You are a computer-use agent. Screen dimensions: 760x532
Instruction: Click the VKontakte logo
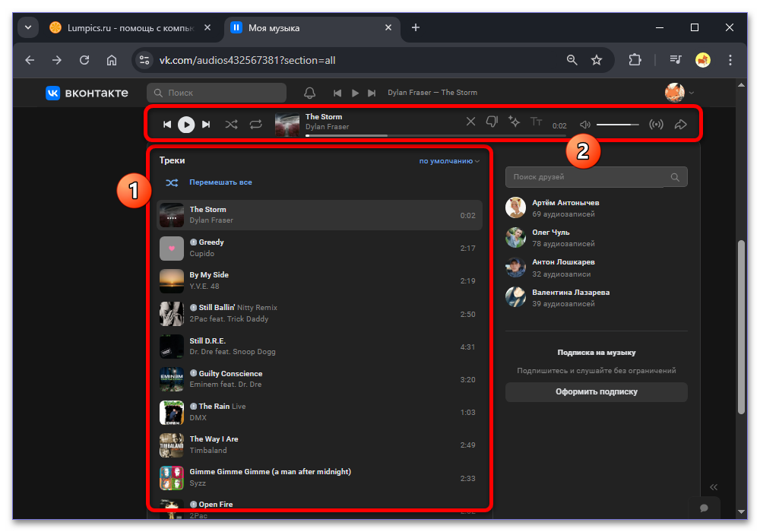[87, 93]
